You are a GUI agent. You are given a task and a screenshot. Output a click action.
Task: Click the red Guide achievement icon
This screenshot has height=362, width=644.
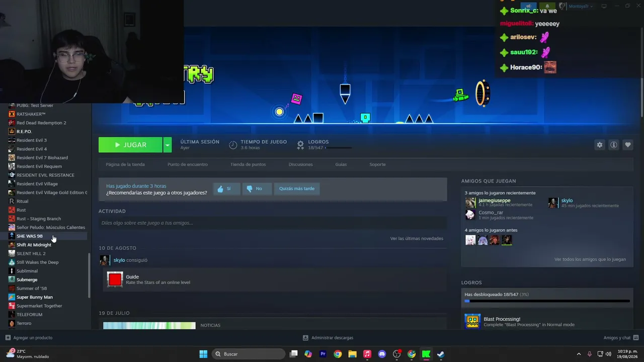[x=115, y=279]
